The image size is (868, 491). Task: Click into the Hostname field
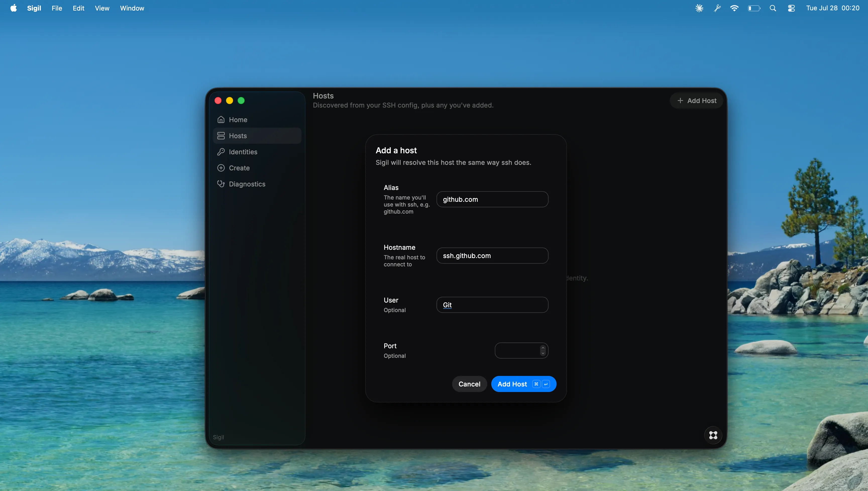click(492, 256)
